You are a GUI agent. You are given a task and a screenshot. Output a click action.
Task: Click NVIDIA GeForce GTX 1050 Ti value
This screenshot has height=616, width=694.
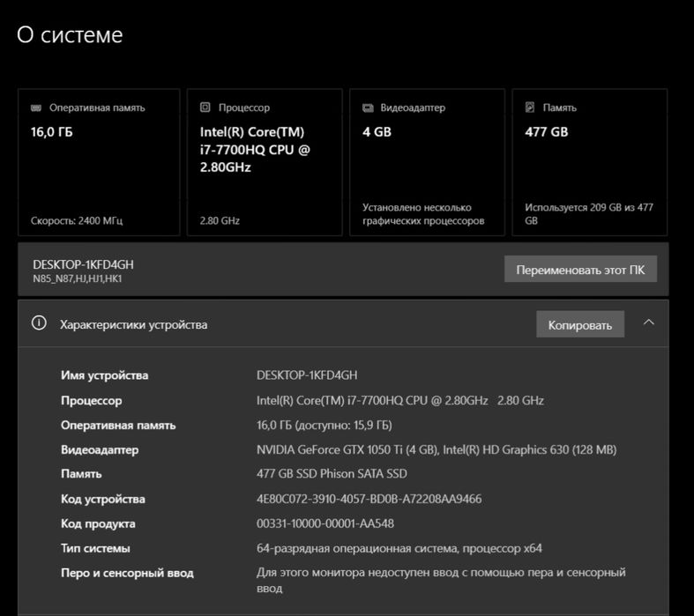[x=437, y=450]
